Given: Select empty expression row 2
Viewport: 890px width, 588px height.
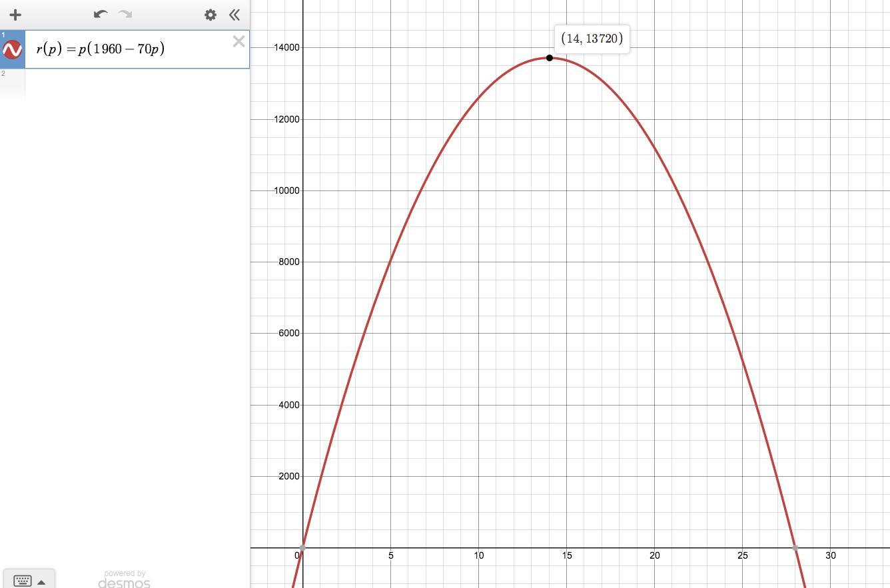Looking at the screenshot, I should point(125,83).
